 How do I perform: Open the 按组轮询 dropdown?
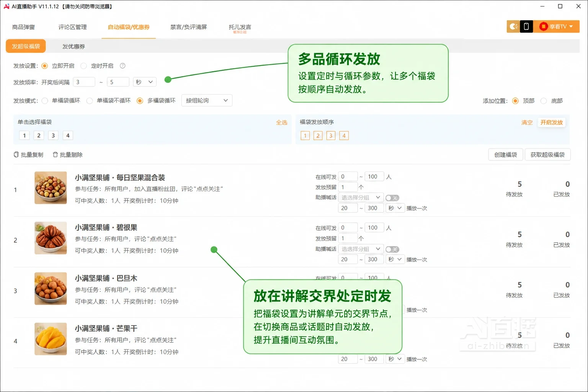click(207, 101)
